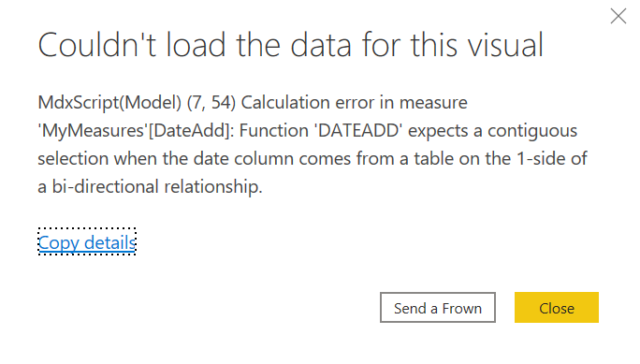
Task: Click the Send a Frown button
Action: [x=438, y=308]
